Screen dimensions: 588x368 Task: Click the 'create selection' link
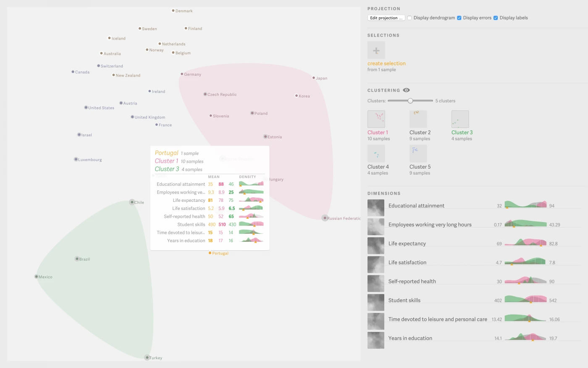(386, 63)
